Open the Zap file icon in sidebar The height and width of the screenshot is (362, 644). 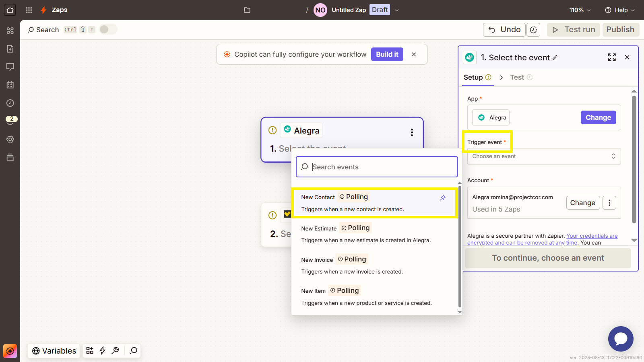pos(10,49)
